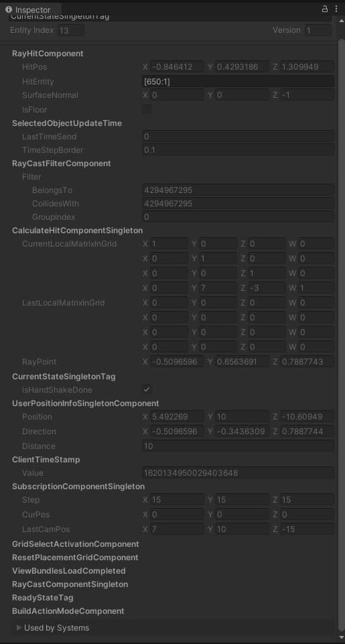The width and height of the screenshot is (345, 644).
Task: Click the BelongsTo filter value field
Action: pyautogui.click(x=238, y=190)
